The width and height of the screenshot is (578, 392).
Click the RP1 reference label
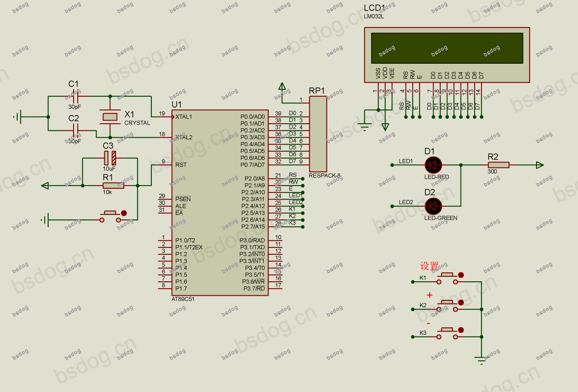click(317, 91)
